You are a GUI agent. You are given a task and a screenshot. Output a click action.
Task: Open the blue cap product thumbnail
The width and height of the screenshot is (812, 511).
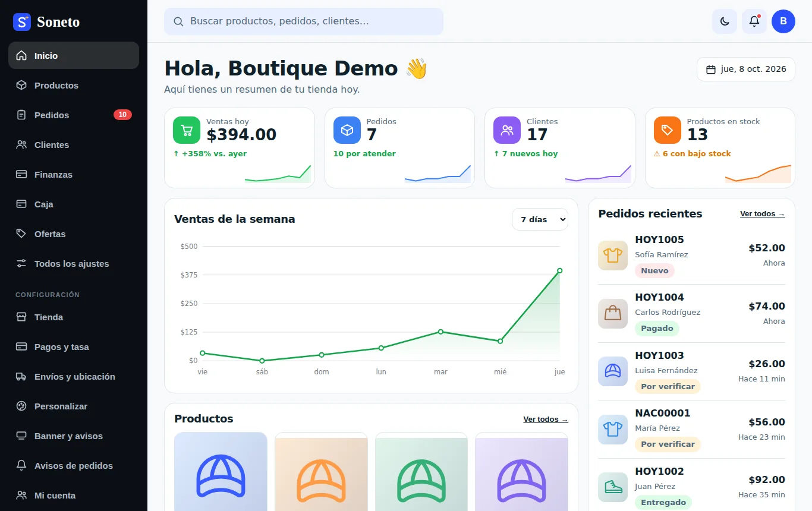tap(221, 472)
